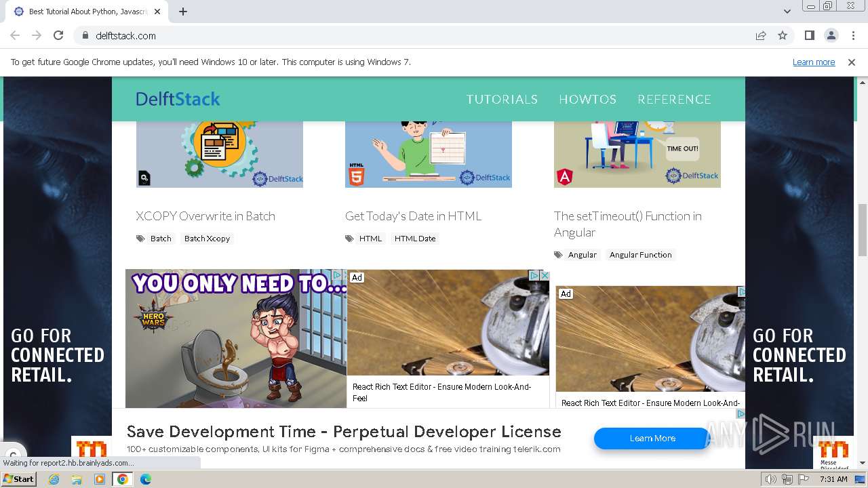The height and width of the screenshot is (488, 868).
Task: Go back with browser back arrow
Action: coord(15,35)
